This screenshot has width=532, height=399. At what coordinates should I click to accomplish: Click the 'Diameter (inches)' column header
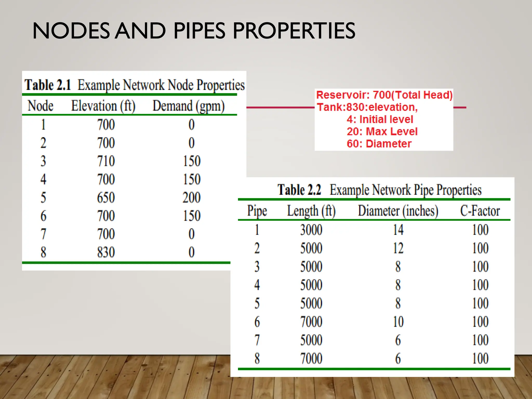point(398,211)
